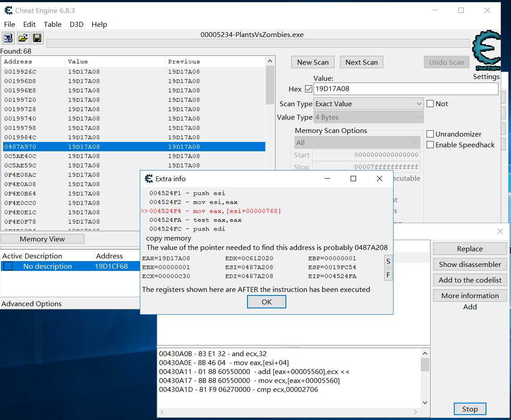Click opcode list scroll up arrow
This screenshot has width=511, height=420.
point(425,353)
